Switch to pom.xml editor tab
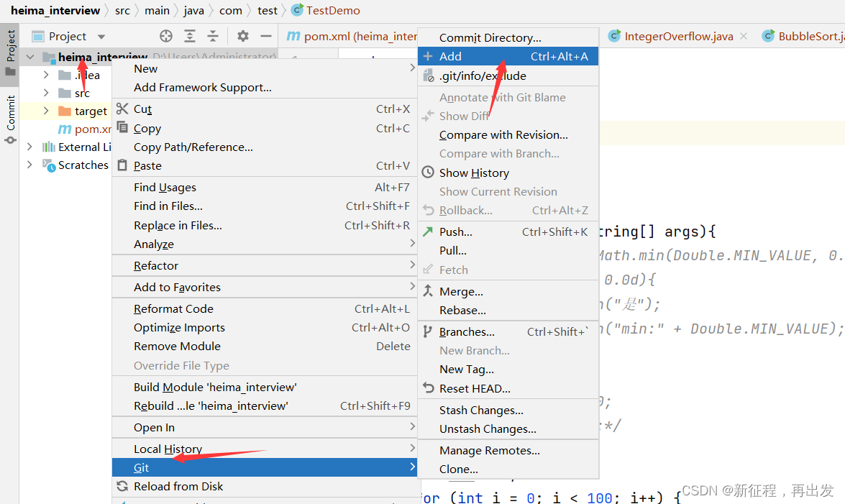 click(x=352, y=36)
